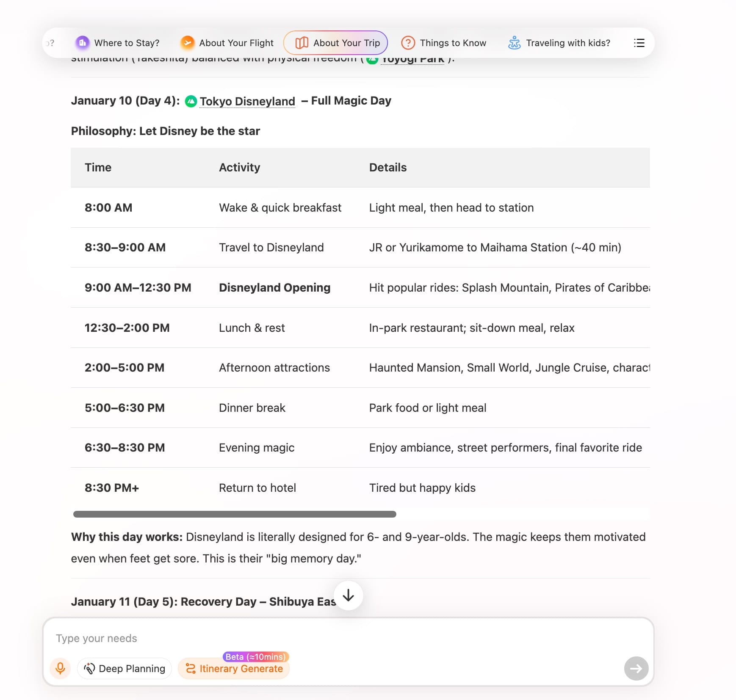The width and height of the screenshot is (736, 700).
Task: Select the Where to Stay? tab
Action: [x=127, y=43]
